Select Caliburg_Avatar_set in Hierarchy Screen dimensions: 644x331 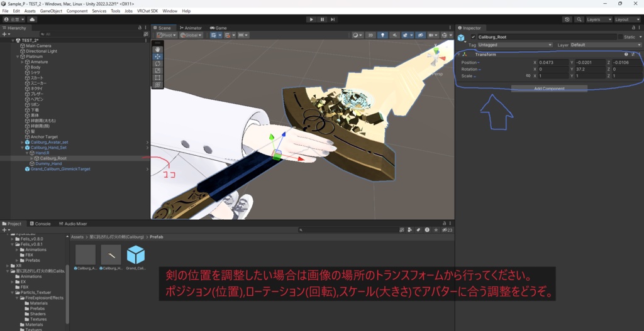pos(49,143)
